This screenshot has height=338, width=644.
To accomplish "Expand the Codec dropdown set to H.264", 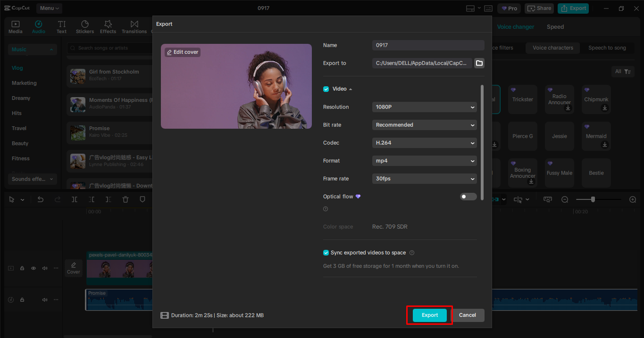I will click(424, 143).
